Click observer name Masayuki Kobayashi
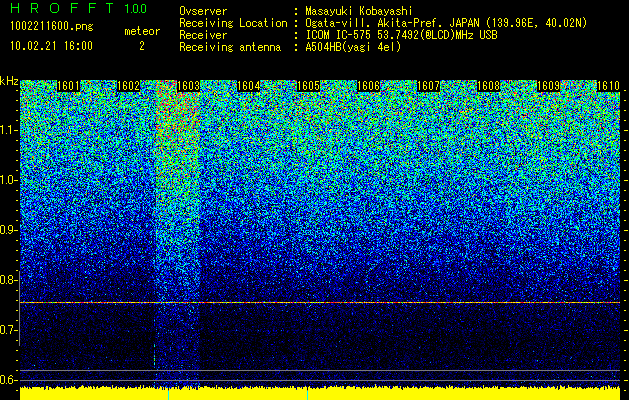This screenshot has height=400, width=629. [x=359, y=11]
